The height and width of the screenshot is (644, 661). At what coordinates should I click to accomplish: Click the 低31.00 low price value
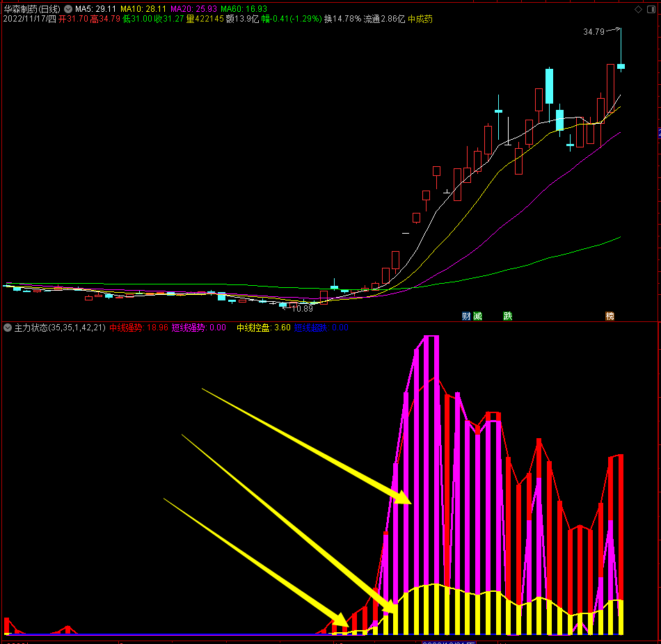138,19
